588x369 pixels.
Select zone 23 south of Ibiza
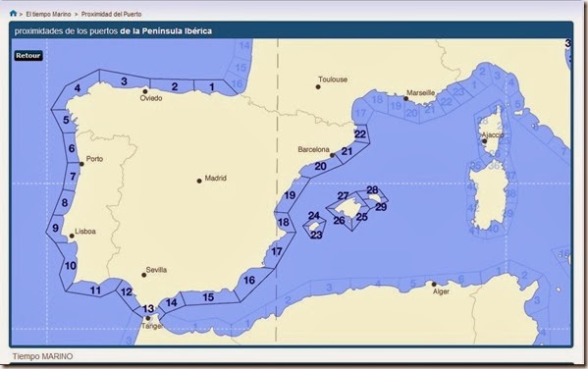click(316, 236)
